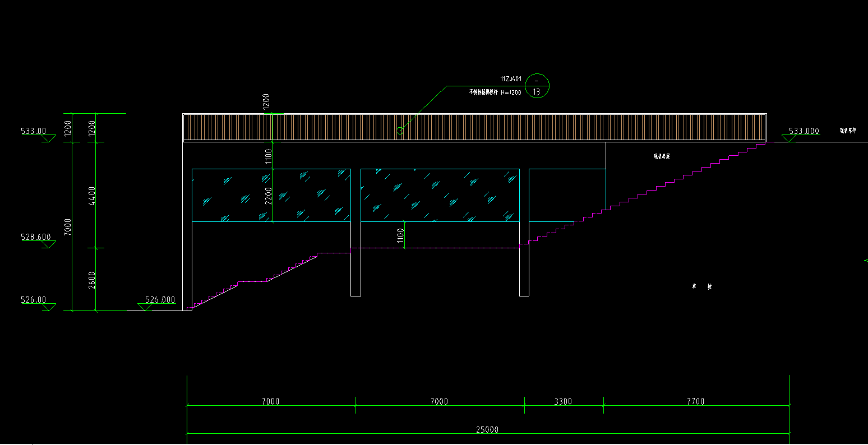Select the 533.00 elevation label at left
868x445 pixels.
tap(33, 131)
